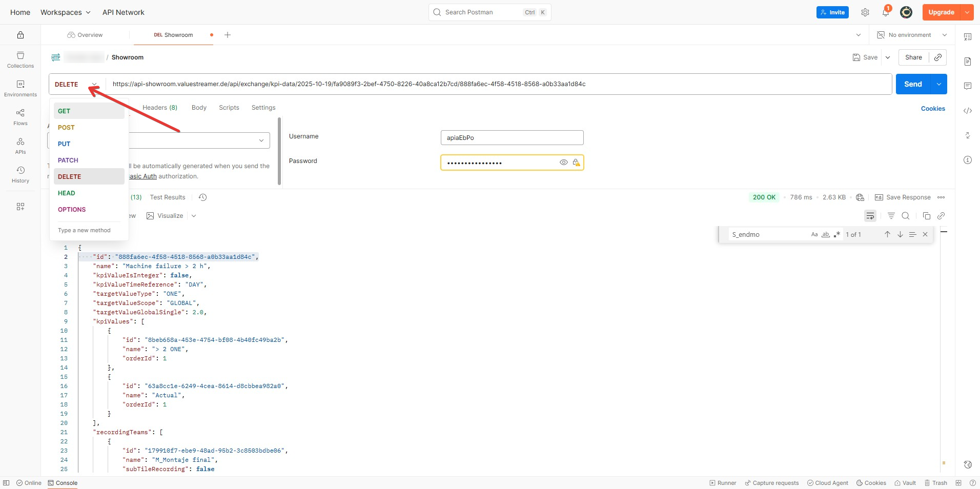This screenshot has width=980, height=489.
Task: Show the password with the eye icon
Action: tap(563, 162)
